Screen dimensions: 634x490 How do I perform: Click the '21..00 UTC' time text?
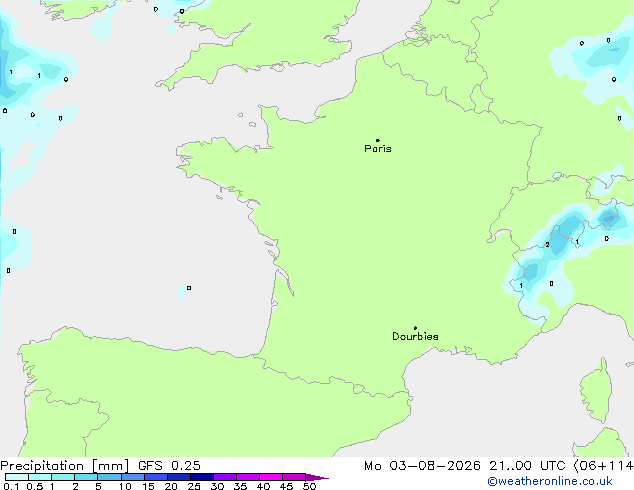pyautogui.click(x=527, y=466)
